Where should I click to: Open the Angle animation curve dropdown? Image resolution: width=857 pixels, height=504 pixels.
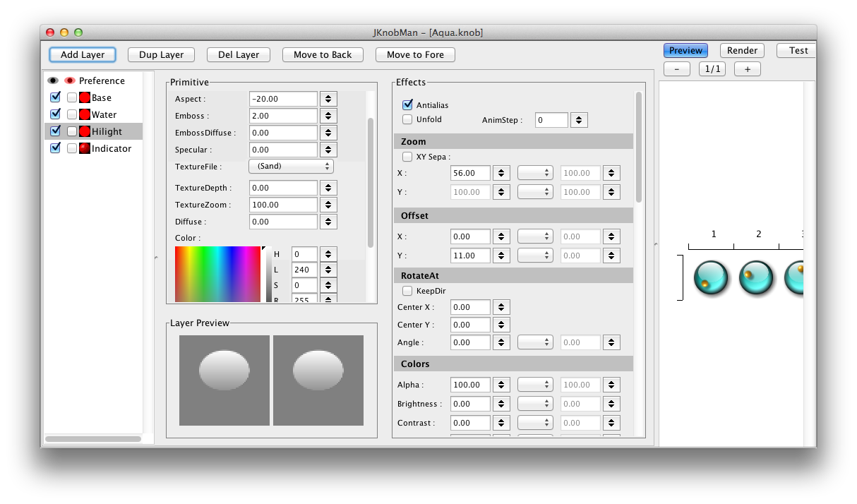click(535, 342)
